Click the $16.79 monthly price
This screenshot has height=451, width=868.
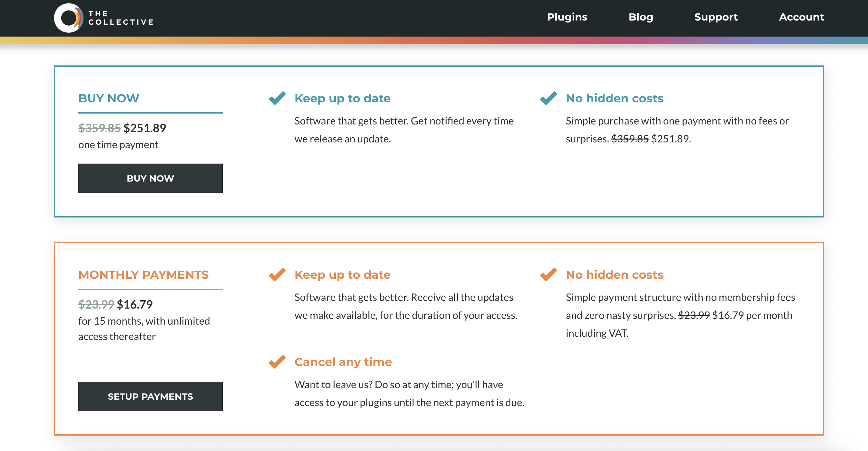point(135,304)
